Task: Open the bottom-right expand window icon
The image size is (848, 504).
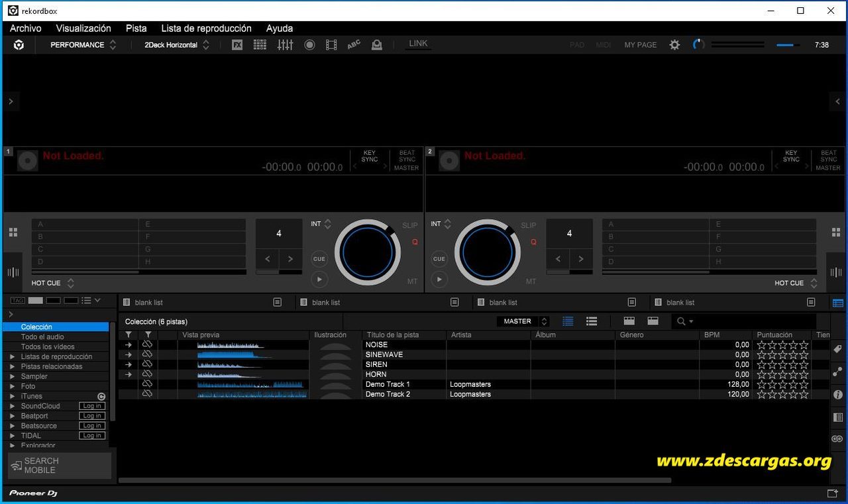Action: [x=833, y=493]
